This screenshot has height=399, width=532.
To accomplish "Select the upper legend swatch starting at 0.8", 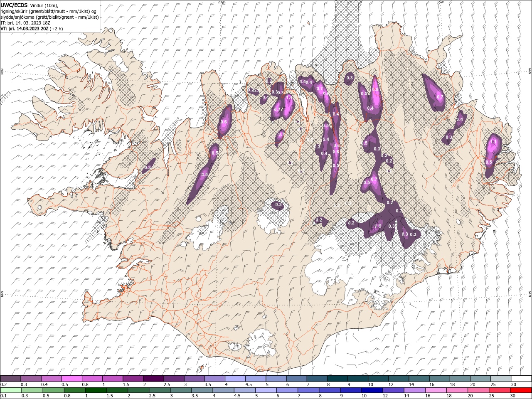I will click(x=92, y=379).
